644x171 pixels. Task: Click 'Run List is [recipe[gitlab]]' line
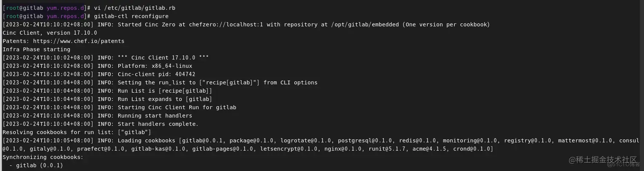coord(165,91)
